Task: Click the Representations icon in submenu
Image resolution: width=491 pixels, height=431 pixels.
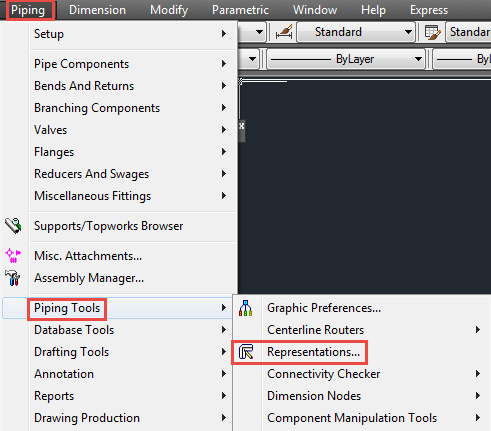Action: [246, 352]
